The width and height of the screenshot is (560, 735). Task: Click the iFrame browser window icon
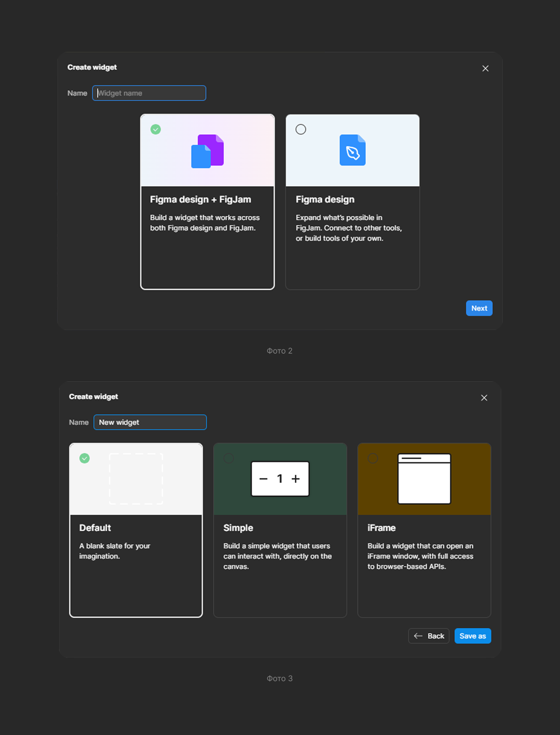click(424, 479)
